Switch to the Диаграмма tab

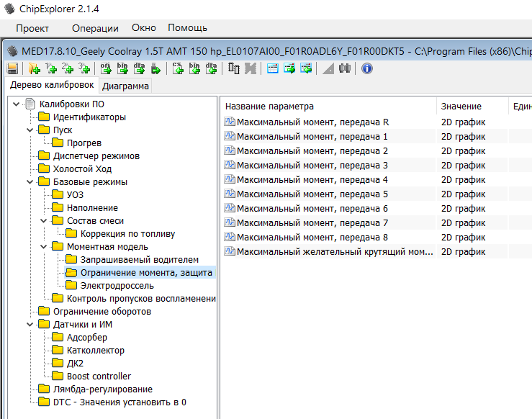(126, 86)
